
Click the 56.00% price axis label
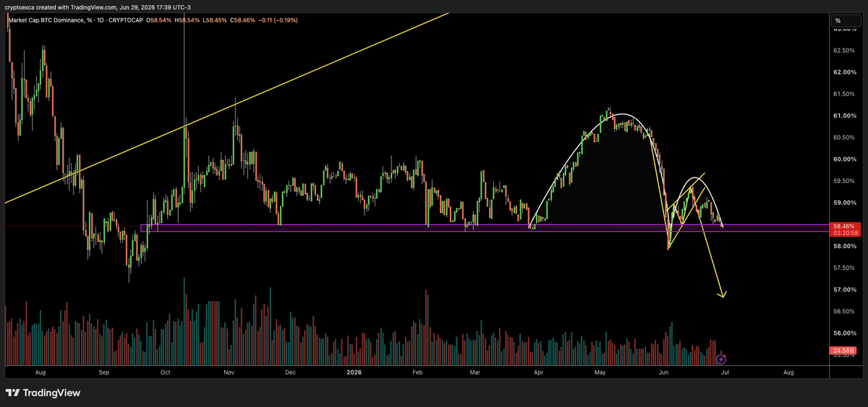pyautogui.click(x=844, y=333)
